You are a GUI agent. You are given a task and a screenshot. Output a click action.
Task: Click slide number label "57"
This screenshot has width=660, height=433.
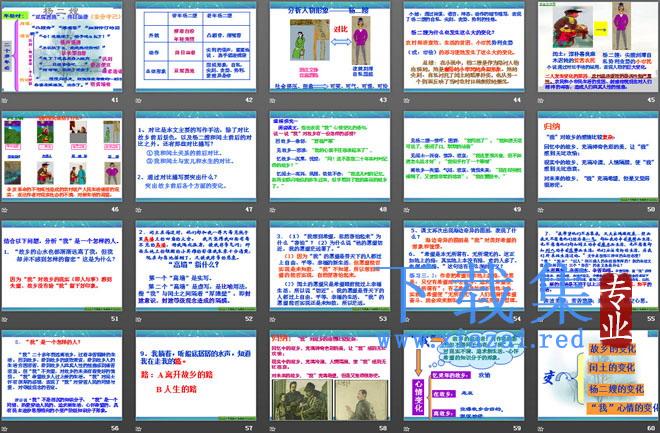[x=249, y=428]
